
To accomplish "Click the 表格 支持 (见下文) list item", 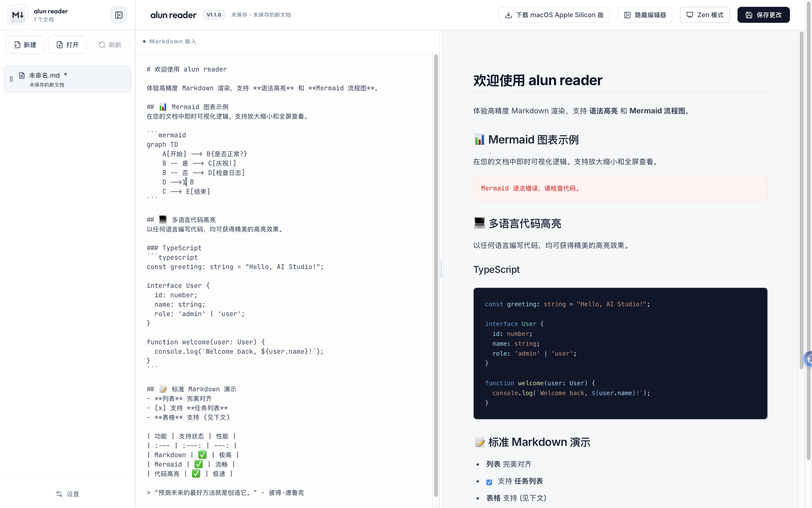I will [x=516, y=498].
